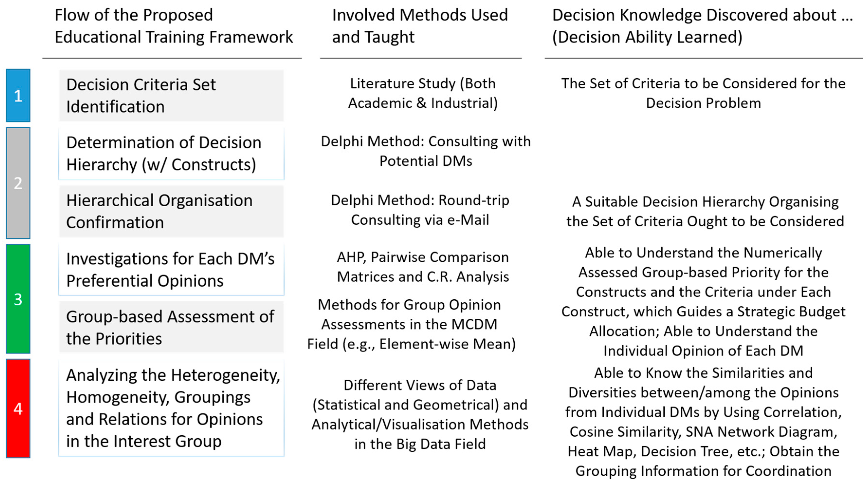Click Delphi Method: Round-trip Consulting via e-Mail text
868x486 pixels.
coord(420,210)
